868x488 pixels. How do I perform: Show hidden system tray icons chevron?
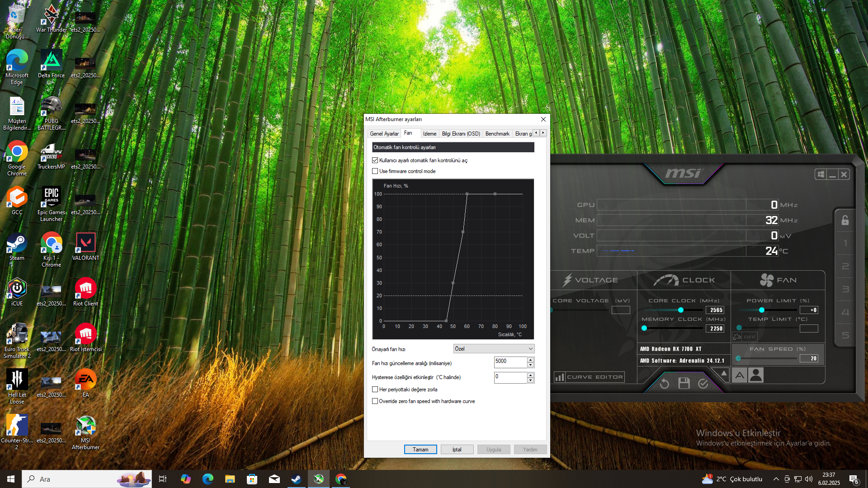(776, 479)
